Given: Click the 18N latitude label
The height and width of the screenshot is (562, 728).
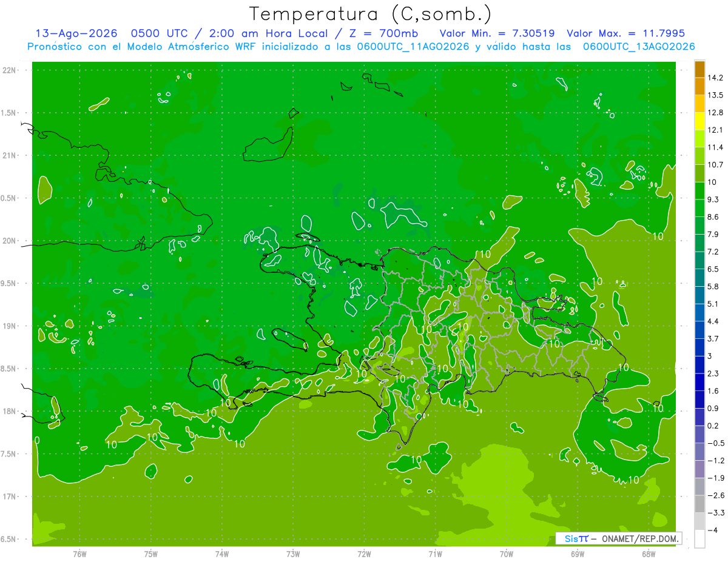Looking at the screenshot, I should click(x=10, y=412).
